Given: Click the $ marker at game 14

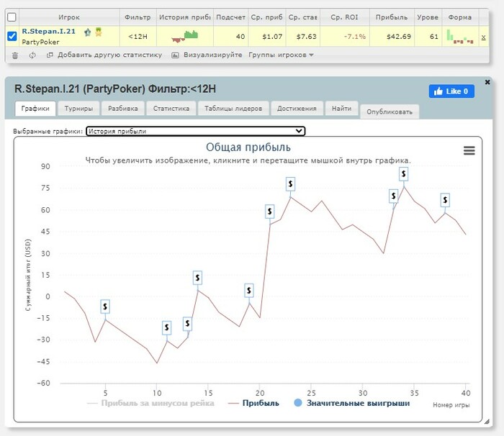Looking at the screenshot, I should tap(197, 278).
